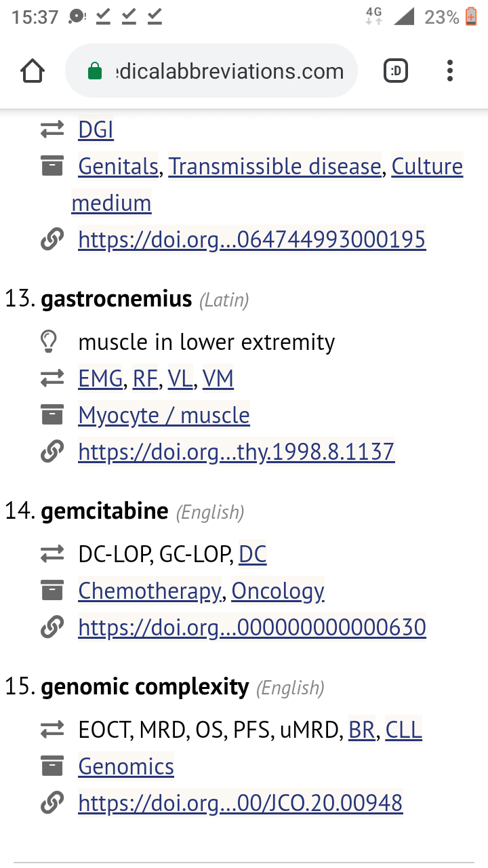Select the VL abbreviation link
488x868 pixels.
pyautogui.click(x=180, y=378)
